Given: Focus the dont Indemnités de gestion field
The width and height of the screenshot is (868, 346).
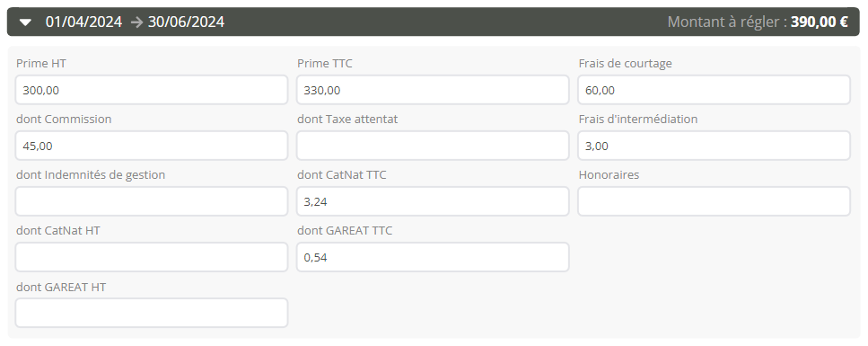Looking at the screenshot, I should pyautogui.click(x=151, y=201).
